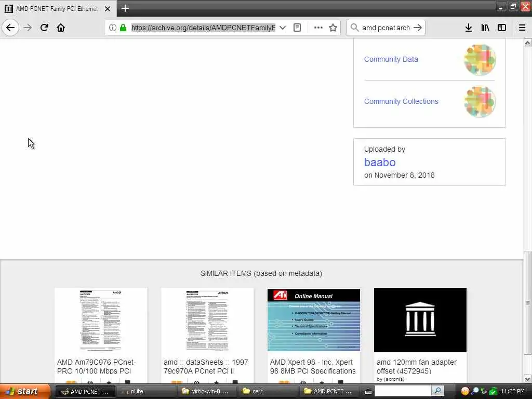532x399 pixels.
Task: Close the AMD PCNET Family tab
Action: [108, 8]
